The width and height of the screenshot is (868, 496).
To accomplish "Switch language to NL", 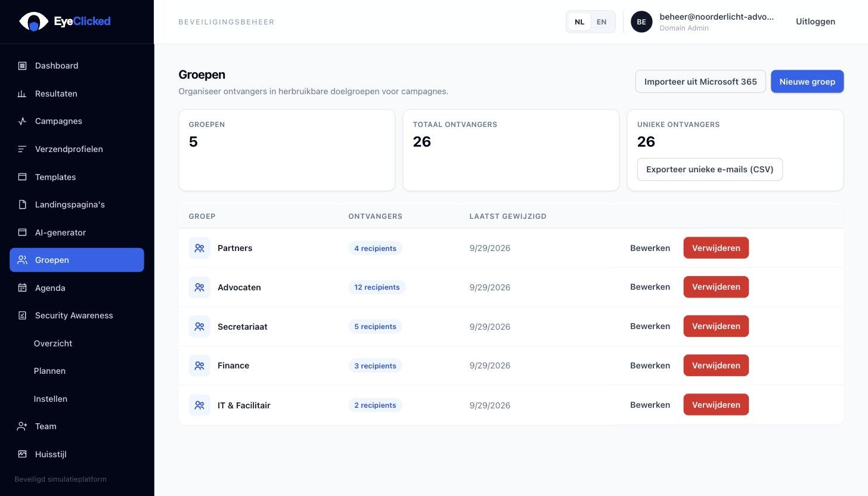I will tap(579, 22).
